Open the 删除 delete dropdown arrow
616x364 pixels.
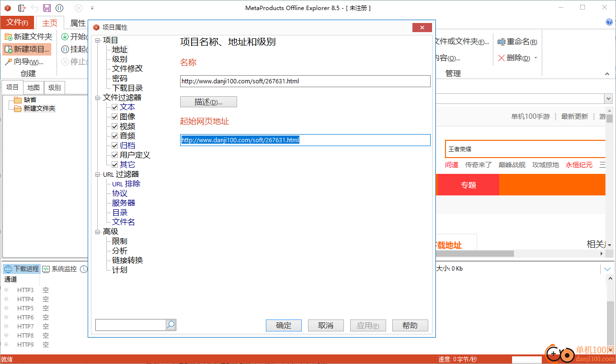point(536,58)
